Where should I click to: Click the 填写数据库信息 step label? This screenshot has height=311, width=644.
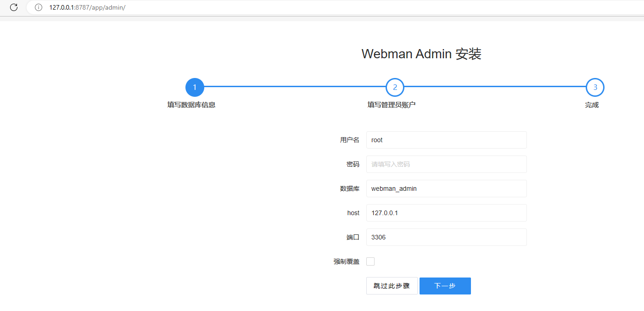[x=191, y=105]
